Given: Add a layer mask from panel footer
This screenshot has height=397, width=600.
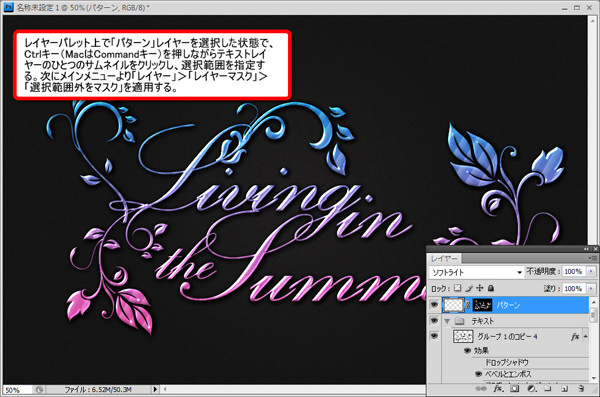Looking at the screenshot, I should point(515,389).
